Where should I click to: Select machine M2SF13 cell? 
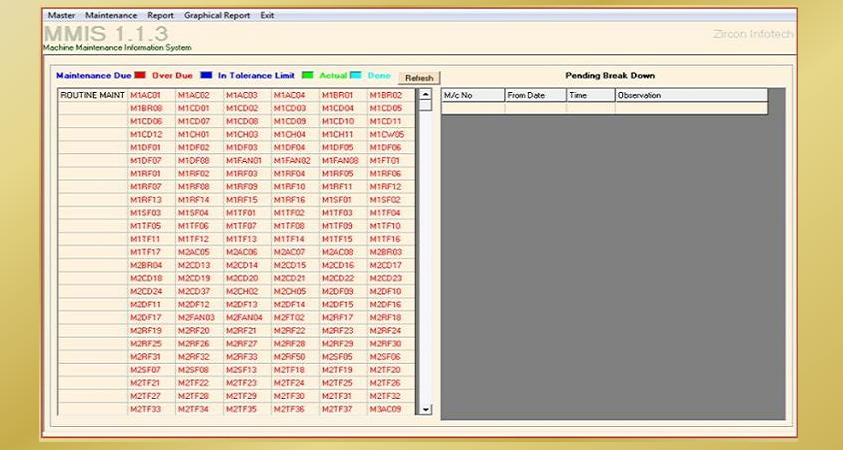247,369
